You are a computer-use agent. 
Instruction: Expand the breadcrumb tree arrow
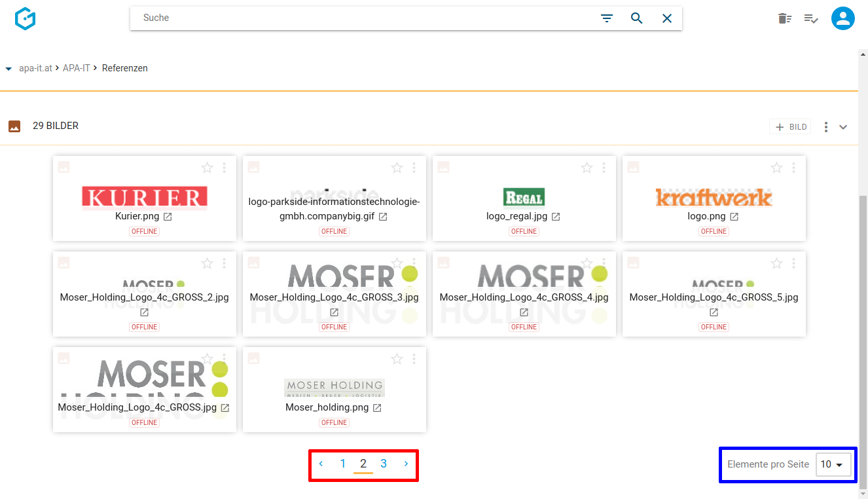tap(9, 69)
